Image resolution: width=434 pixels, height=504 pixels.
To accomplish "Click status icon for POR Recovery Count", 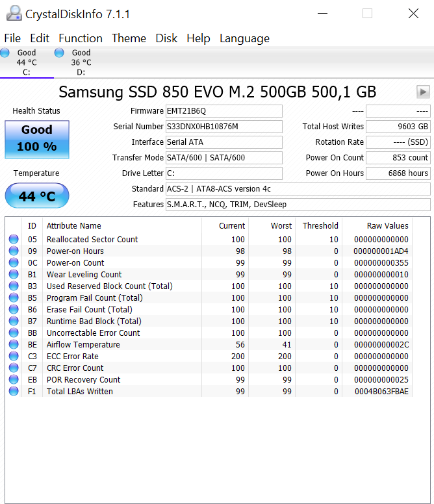I will pos(14,379).
